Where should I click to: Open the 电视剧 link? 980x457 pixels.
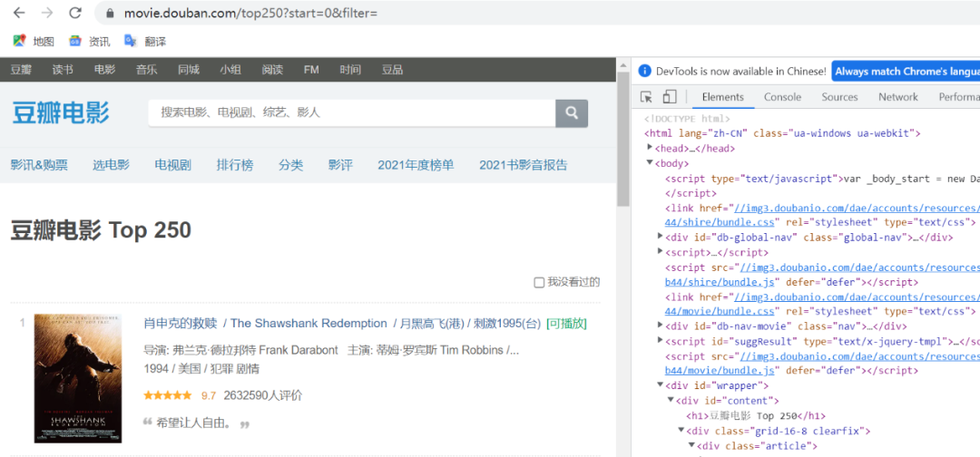coord(173,165)
